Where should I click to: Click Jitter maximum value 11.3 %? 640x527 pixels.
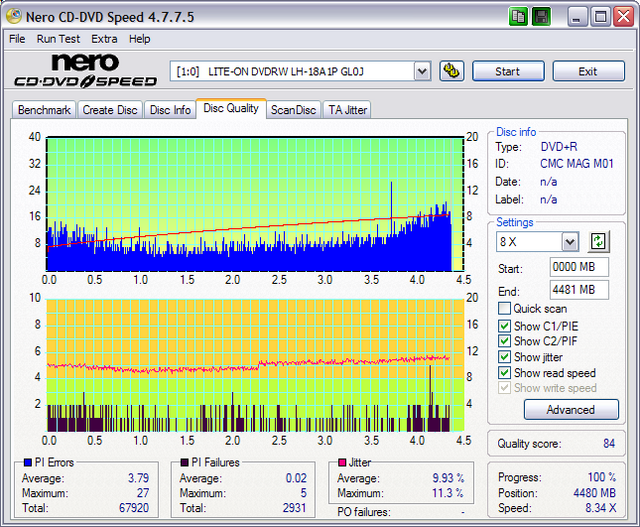point(448,493)
